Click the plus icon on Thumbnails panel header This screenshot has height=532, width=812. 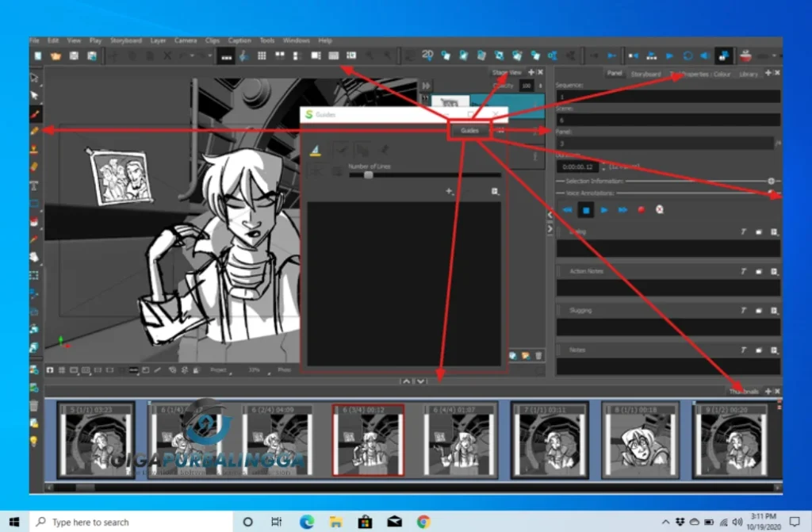(x=769, y=390)
